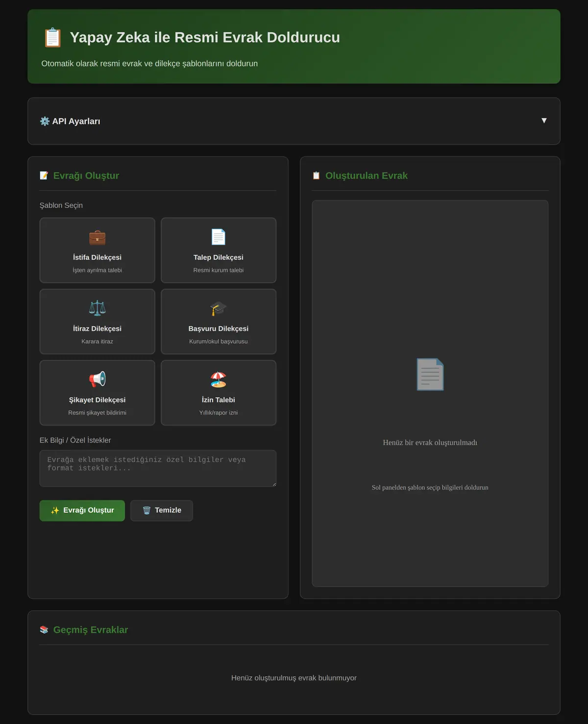Viewport: 588px width, 724px height.
Task: Click 'Sol panelden şablon seçip bilgileri doldurun' hint
Action: [430, 487]
